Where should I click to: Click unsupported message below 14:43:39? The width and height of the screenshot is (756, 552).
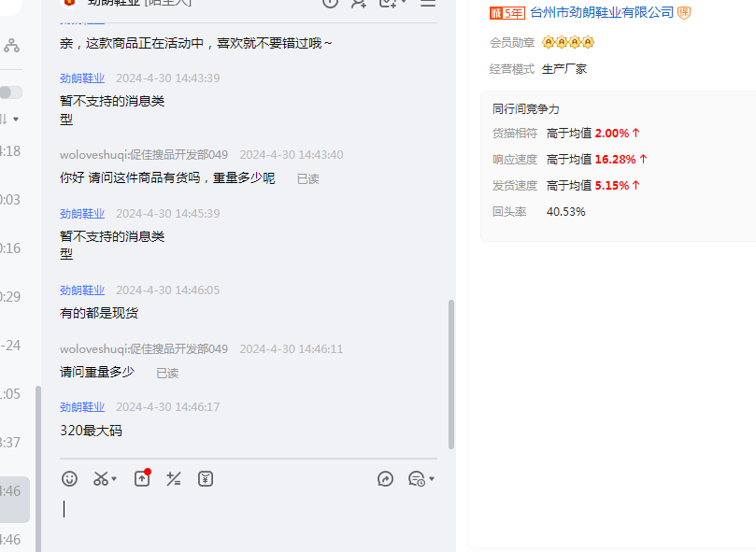coord(112,110)
